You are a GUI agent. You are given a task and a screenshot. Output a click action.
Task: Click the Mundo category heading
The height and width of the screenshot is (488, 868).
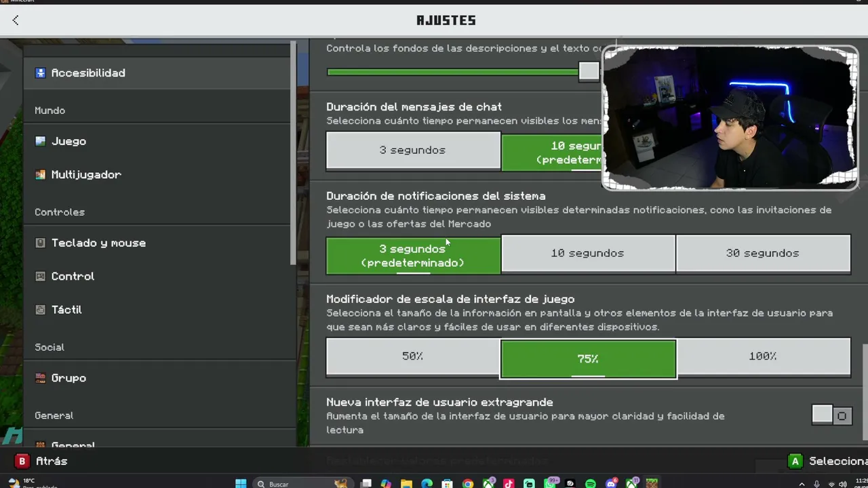[50, 110]
